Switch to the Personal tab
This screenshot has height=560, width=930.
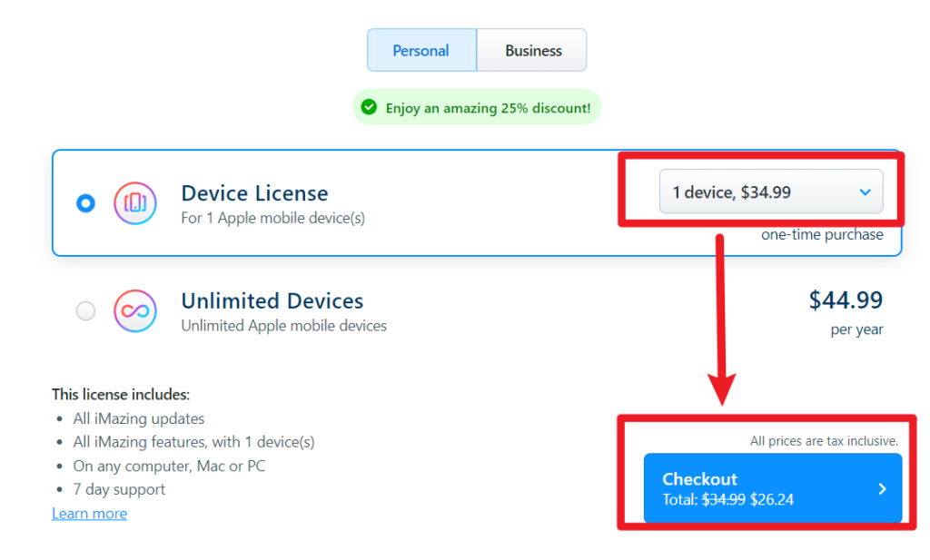click(421, 50)
